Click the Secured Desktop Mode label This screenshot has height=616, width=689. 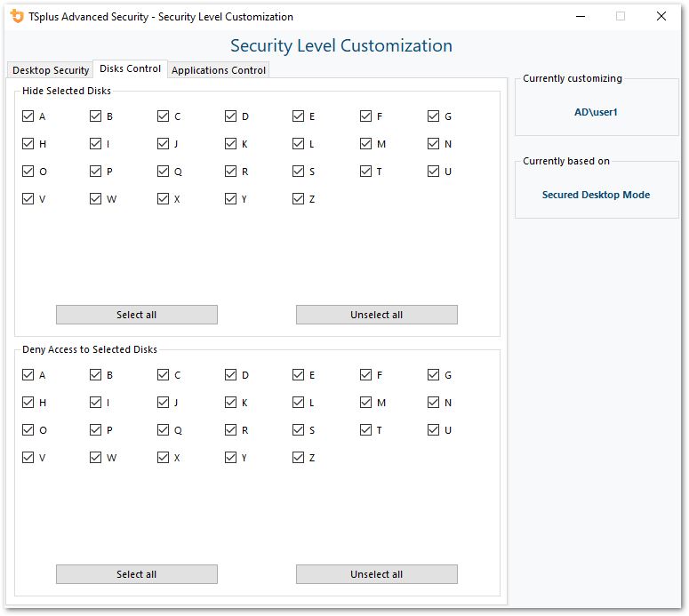pos(596,195)
